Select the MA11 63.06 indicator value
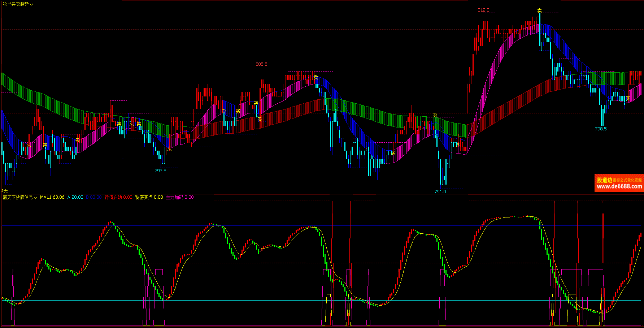This screenshot has height=328, width=644. pos(52,197)
